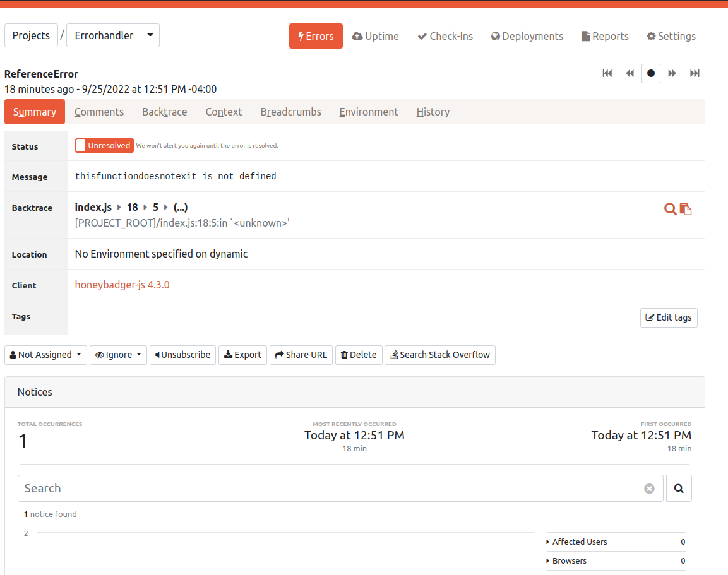
Task: Open the Ignore dropdown menu
Action: (x=118, y=355)
